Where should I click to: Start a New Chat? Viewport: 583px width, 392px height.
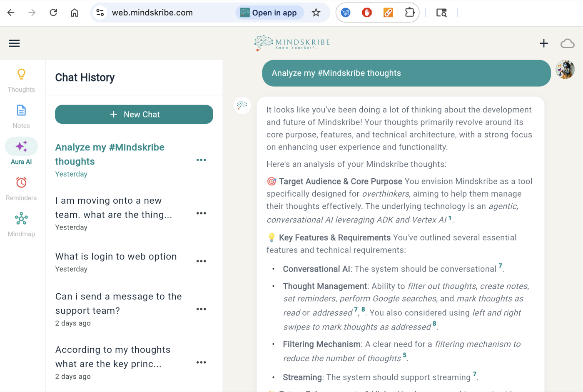[134, 114]
